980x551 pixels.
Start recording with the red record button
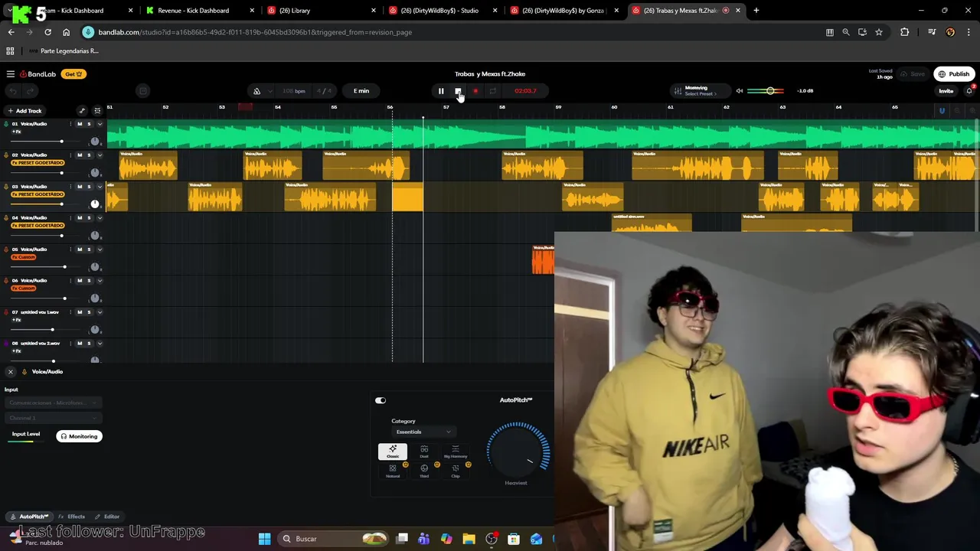pyautogui.click(x=475, y=91)
